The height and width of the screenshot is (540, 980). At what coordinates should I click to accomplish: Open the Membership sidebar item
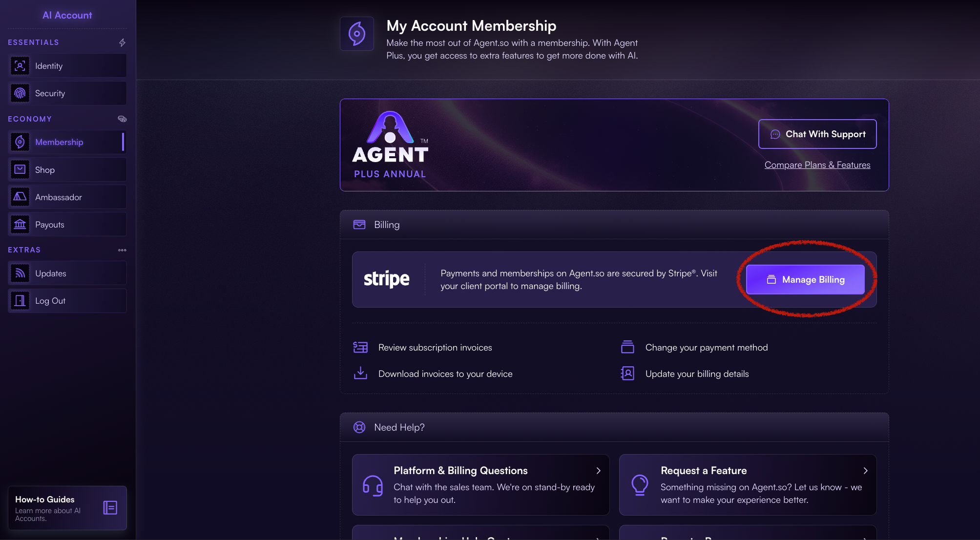pos(67,142)
